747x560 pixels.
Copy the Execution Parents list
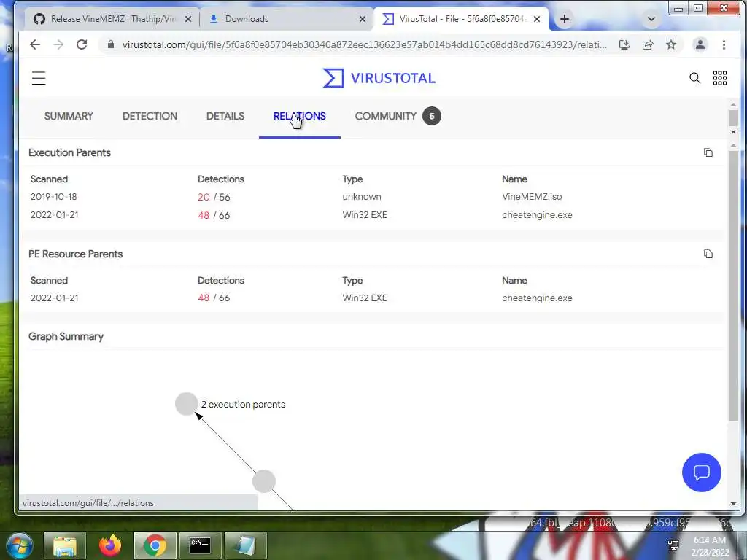(708, 152)
